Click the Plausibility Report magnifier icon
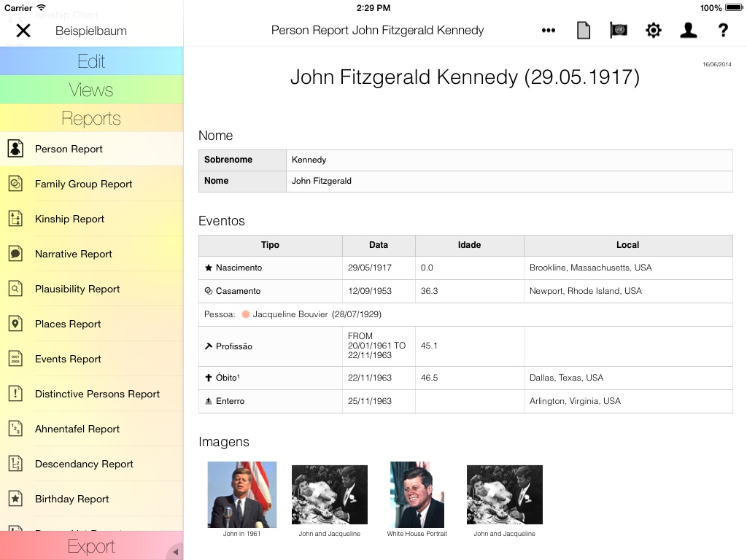This screenshot has width=747, height=560. coord(15,289)
